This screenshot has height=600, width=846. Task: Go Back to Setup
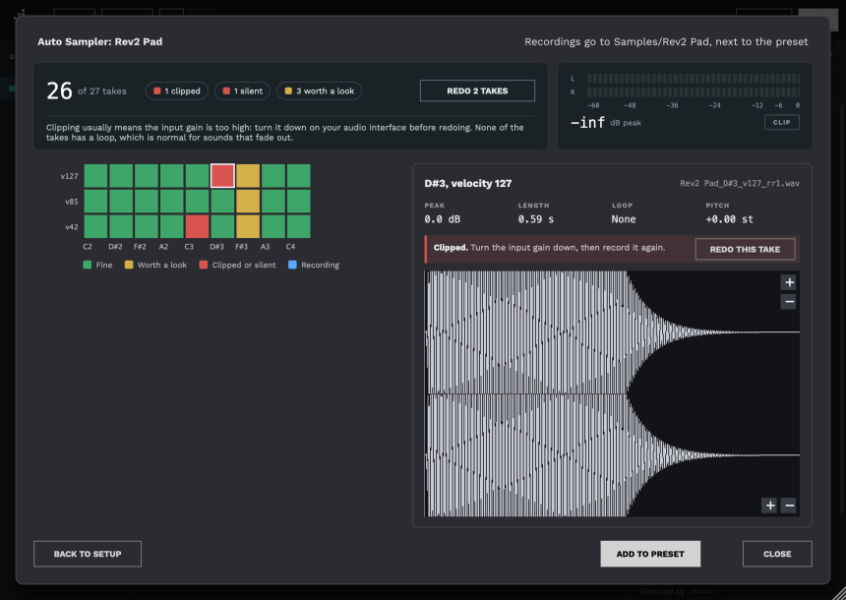(x=87, y=554)
